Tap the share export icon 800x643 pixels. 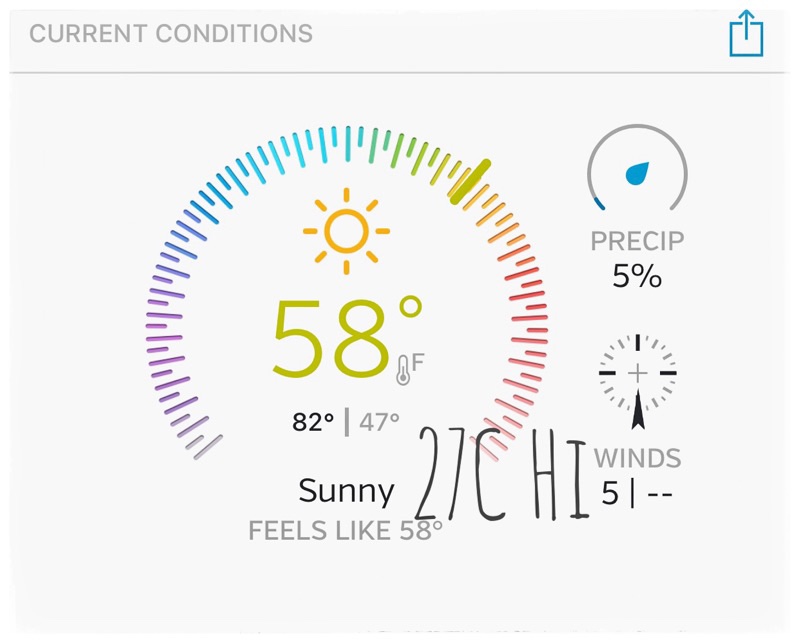(744, 31)
